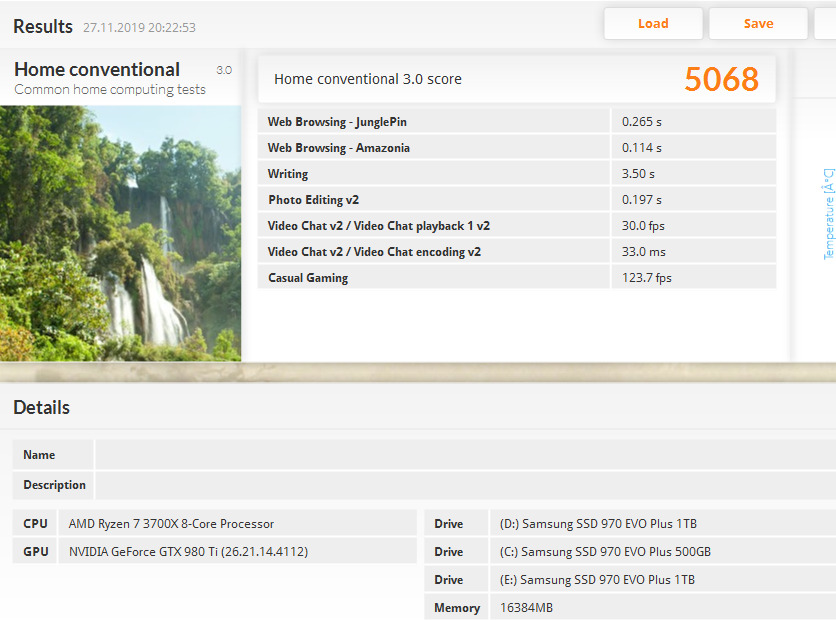Screen dimensions: 836x620
Task: Click the NVIDIA GeForce GTX 980 Ti entry
Action: click(x=188, y=552)
